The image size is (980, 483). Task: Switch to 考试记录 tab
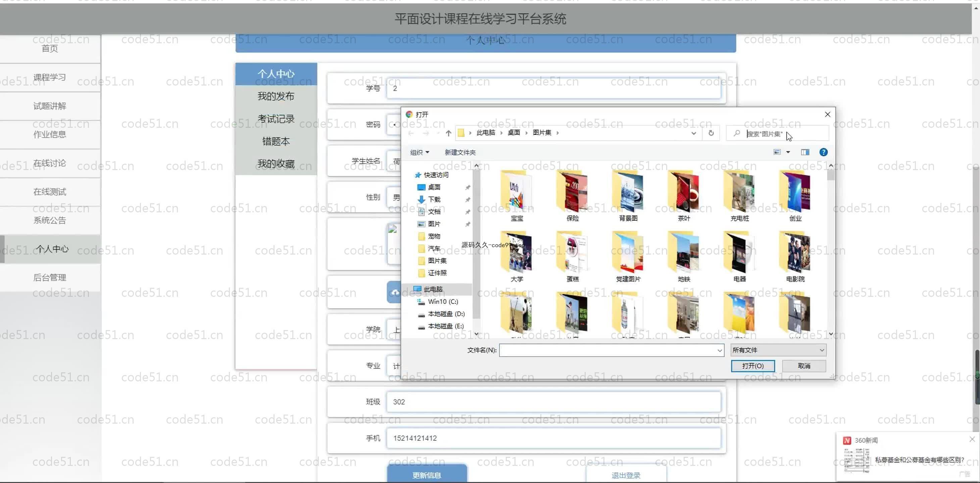pos(276,119)
